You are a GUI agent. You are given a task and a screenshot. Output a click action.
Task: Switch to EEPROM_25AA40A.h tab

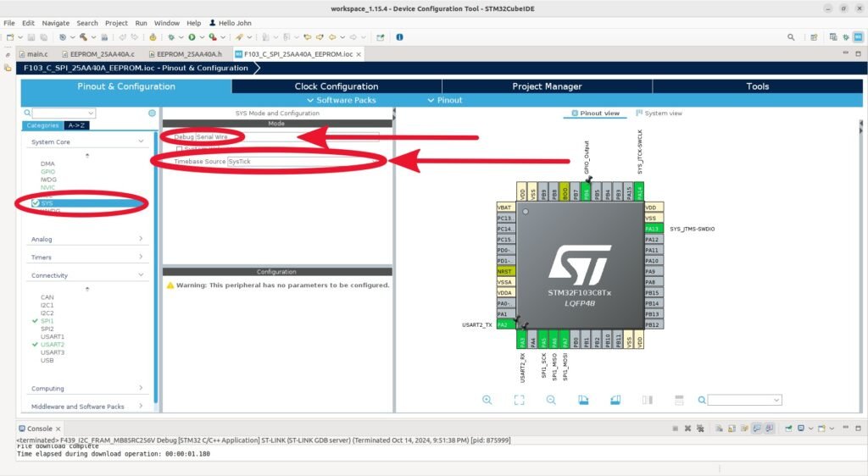[185, 54]
